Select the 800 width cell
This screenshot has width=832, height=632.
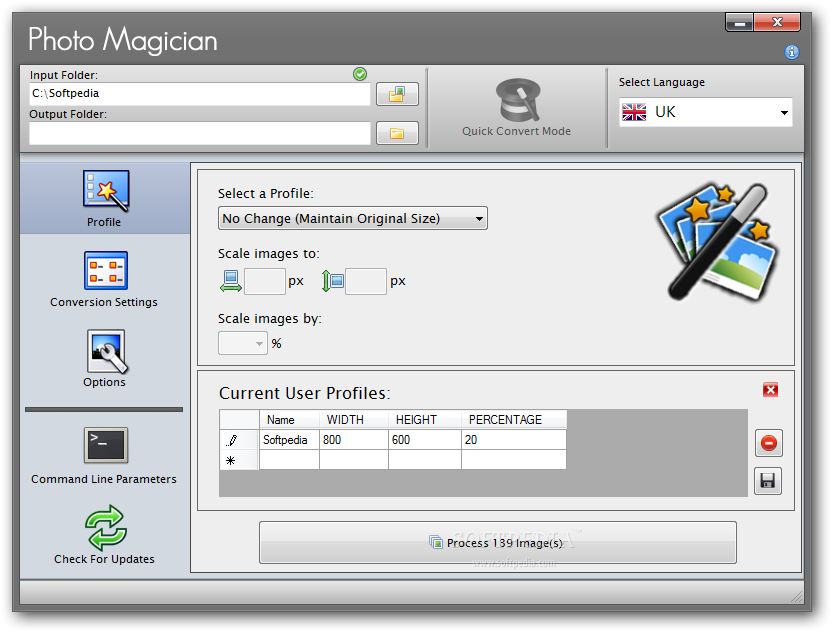point(354,440)
